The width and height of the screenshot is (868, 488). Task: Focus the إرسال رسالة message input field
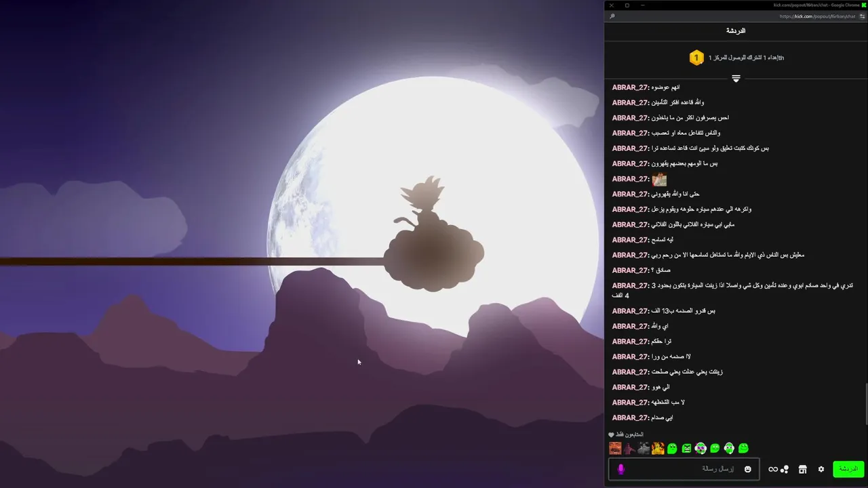(x=684, y=469)
